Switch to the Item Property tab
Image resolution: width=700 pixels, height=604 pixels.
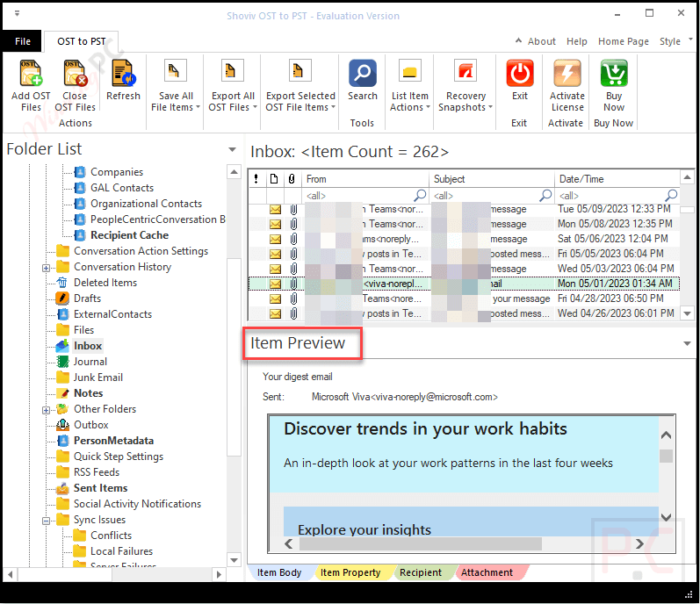pos(350,572)
